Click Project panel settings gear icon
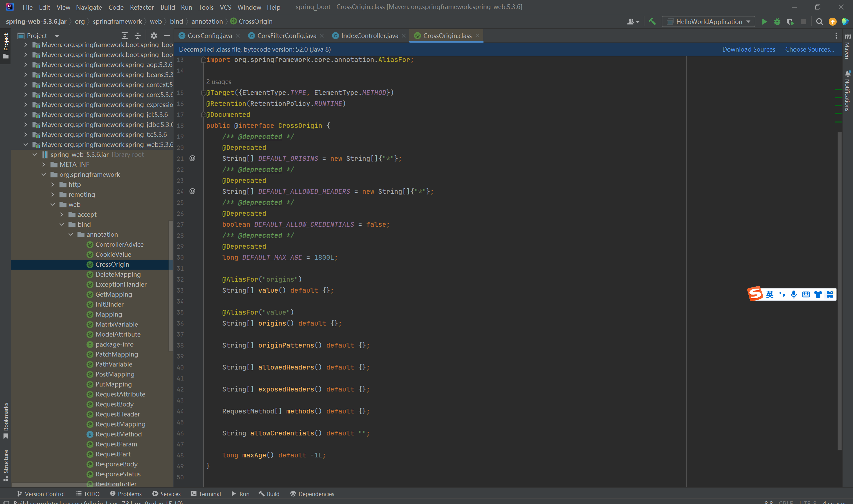 click(154, 36)
